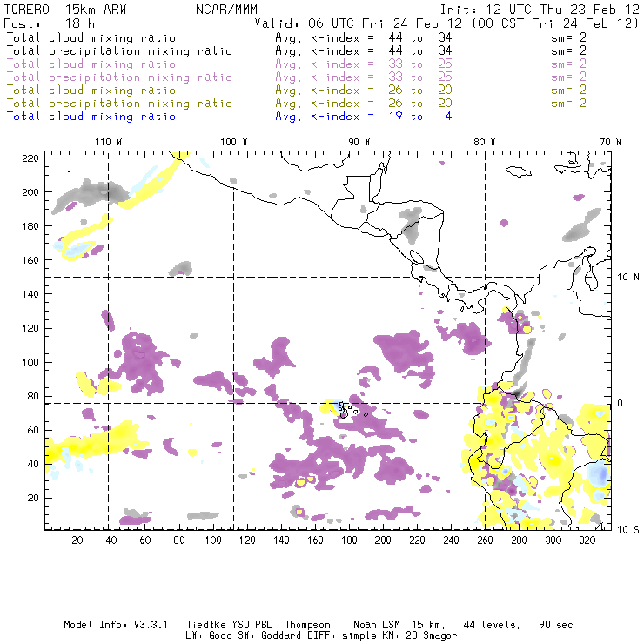Click horizontal axis tick label '300'
Screen dimensions: 644x644
point(553,540)
